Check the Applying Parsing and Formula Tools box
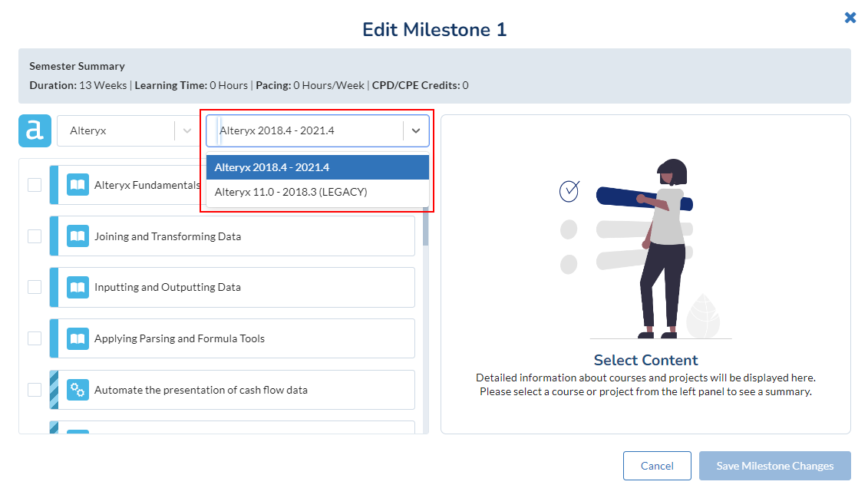 click(x=35, y=338)
